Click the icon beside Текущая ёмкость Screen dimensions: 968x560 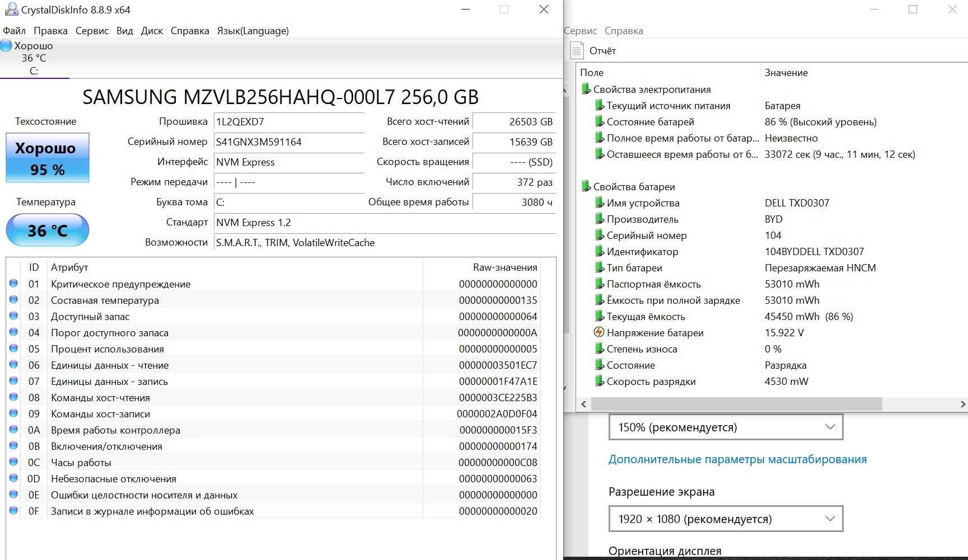point(599,316)
